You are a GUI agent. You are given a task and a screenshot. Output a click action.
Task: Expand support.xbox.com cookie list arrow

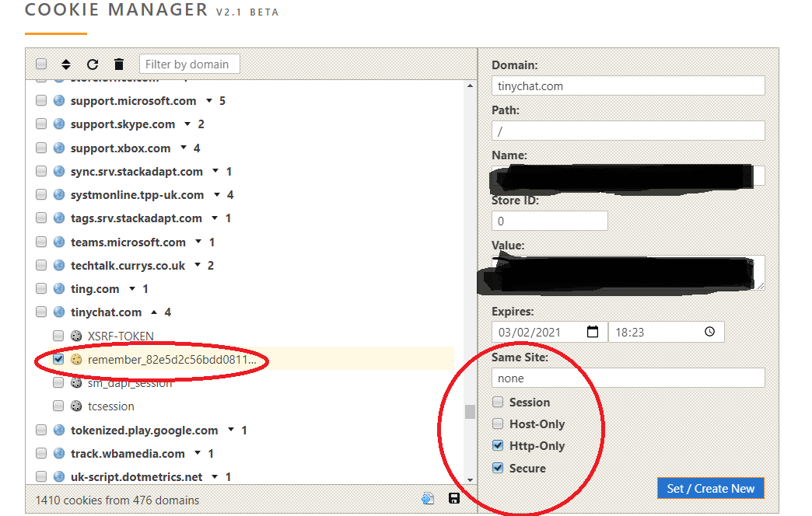point(184,148)
